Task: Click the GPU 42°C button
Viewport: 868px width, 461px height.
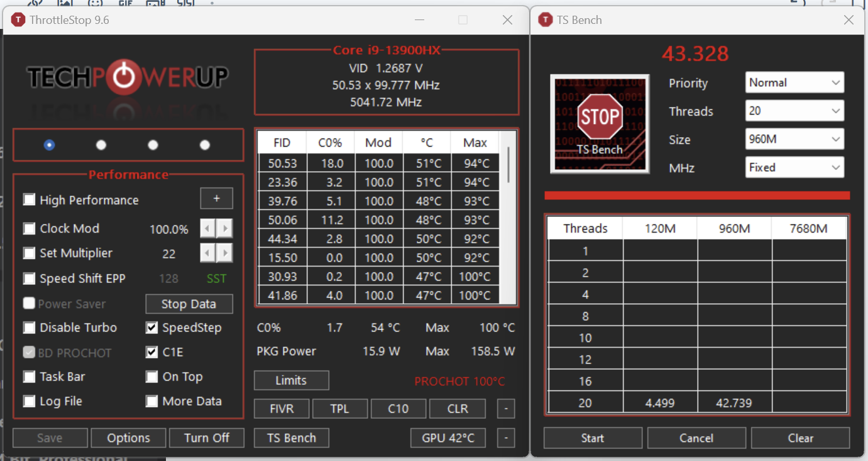Action: pos(448,438)
